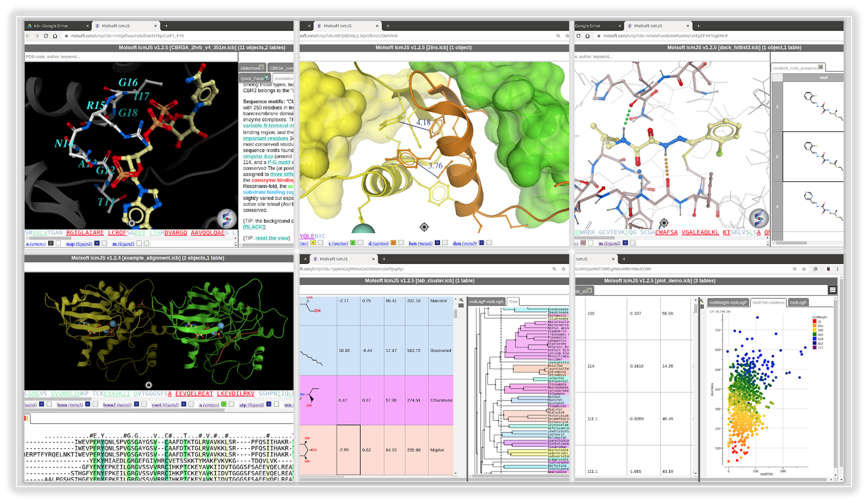Viewport: 868px width, 503px height.
Task: Click the center-view crosshair in the 2ins.icb viewer
Action: [424, 227]
